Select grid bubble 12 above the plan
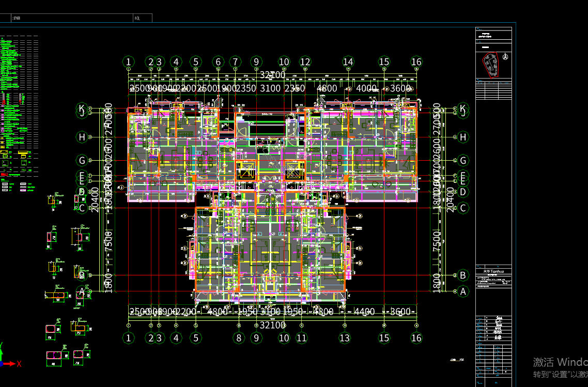The image size is (588, 387). pos(305,62)
